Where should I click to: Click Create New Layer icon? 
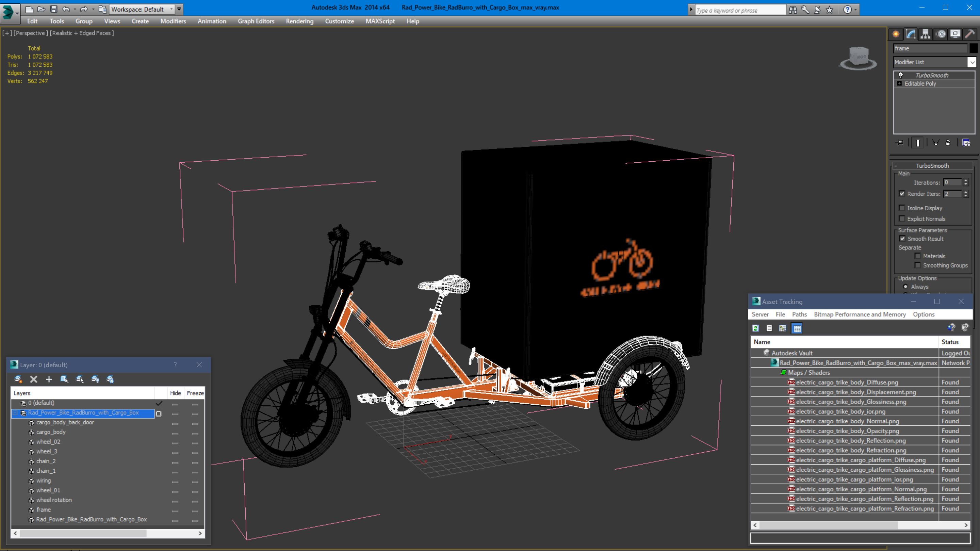click(x=18, y=379)
